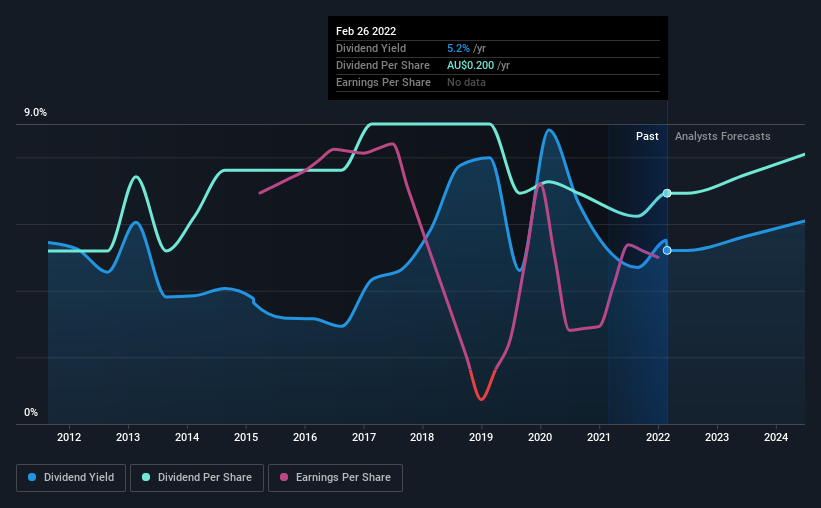
Task: Click the 2023 x-axis label
Action: coord(717,437)
